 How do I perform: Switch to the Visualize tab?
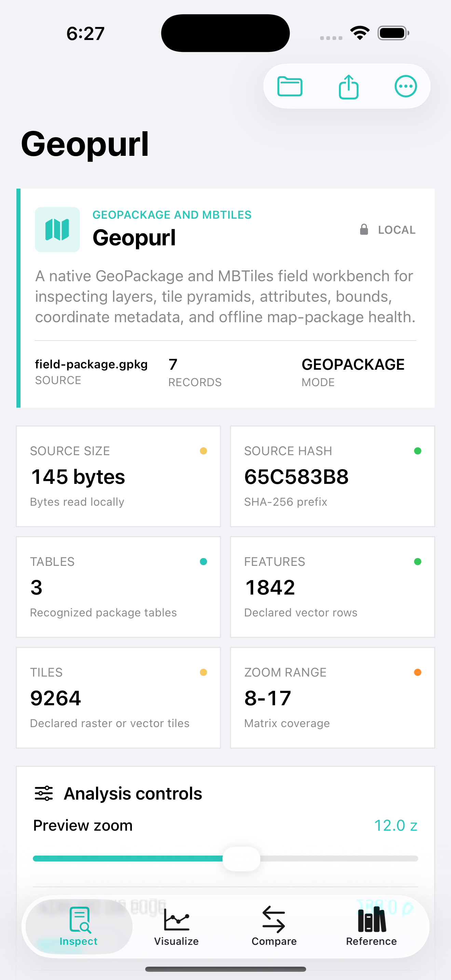pos(176,926)
